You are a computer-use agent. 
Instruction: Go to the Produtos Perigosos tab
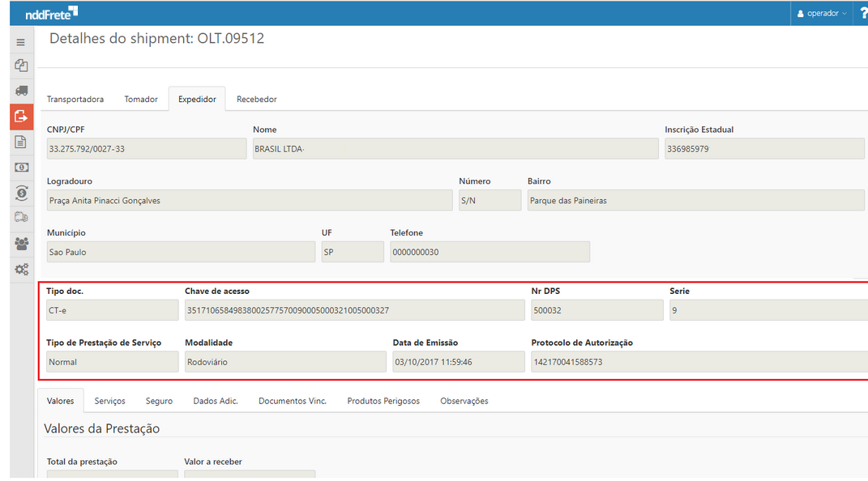pos(383,401)
